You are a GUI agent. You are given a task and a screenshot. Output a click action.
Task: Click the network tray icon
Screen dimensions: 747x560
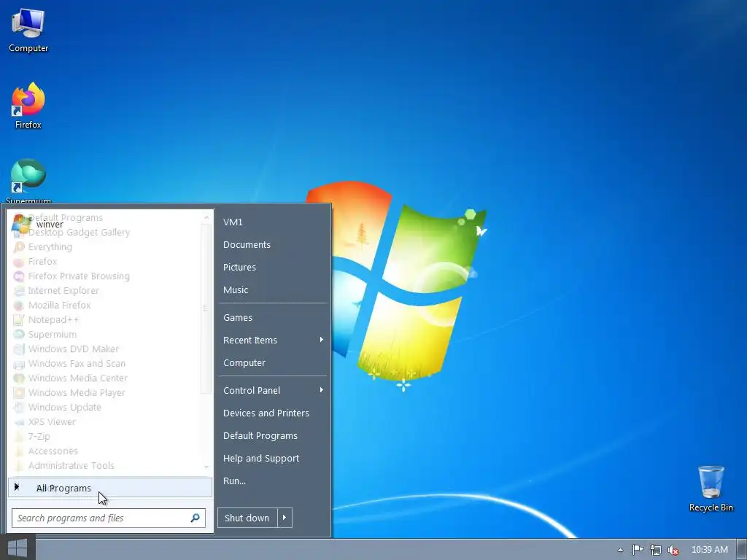point(656,550)
